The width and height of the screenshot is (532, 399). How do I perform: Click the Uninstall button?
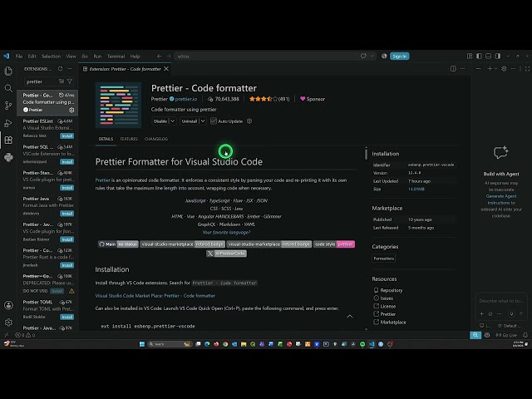click(190, 121)
